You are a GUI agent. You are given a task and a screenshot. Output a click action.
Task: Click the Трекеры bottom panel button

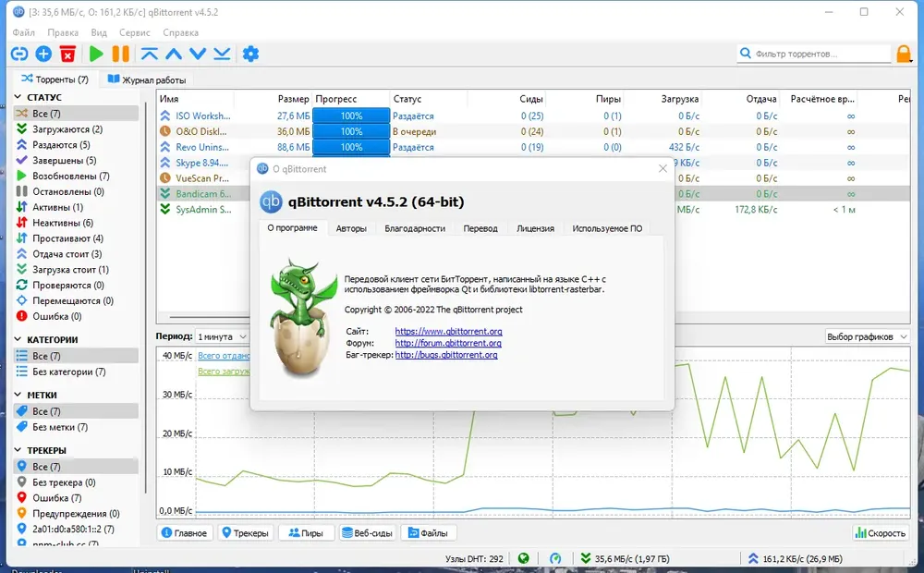[x=245, y=533]
